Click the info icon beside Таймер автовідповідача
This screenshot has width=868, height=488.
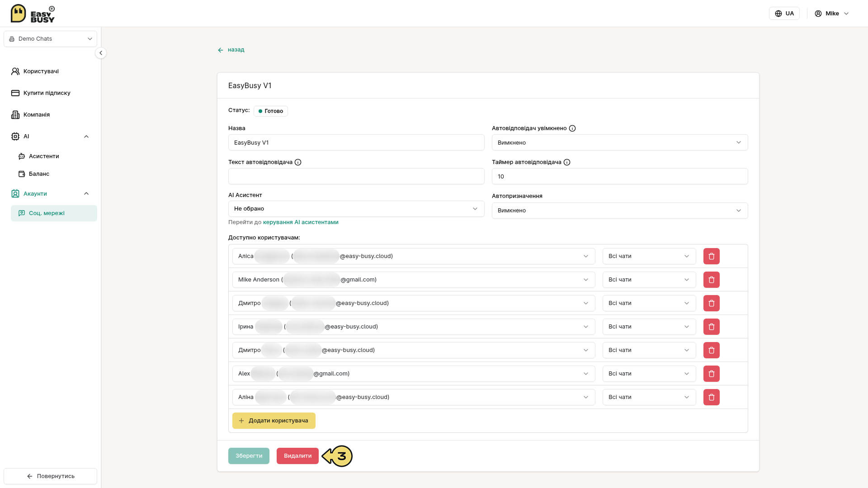coord(567,162)
